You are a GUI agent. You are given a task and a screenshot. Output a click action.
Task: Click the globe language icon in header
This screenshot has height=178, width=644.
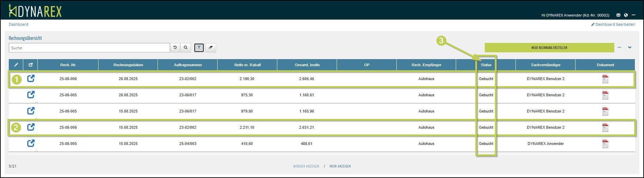click(x=626, y=15)
